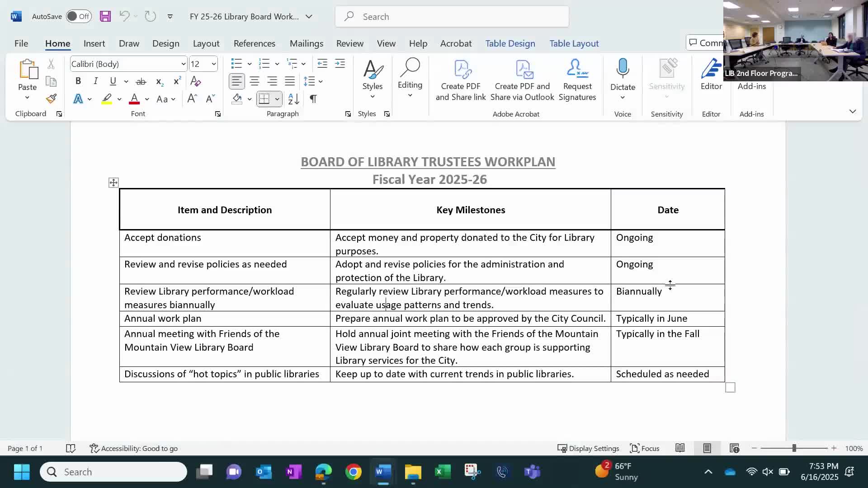Show paragraph marks pilcrow icon
The width and height of the screenshot is (868, 488).
click(313, 99)
